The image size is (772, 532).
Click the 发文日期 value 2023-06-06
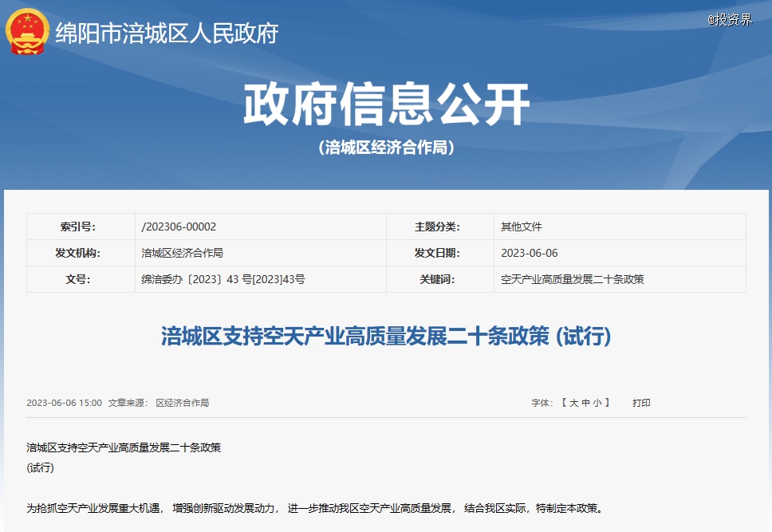pyautogui.click(x=529, y=253)
